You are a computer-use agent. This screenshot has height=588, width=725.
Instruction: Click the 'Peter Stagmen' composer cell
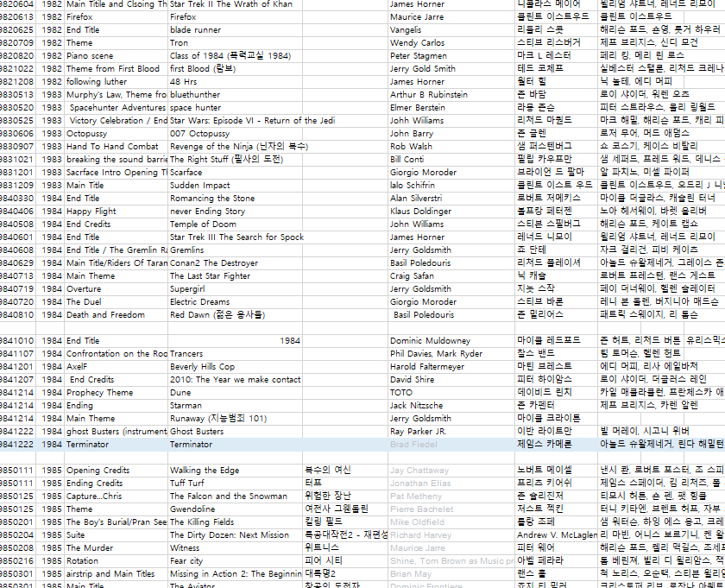point(451,56)
